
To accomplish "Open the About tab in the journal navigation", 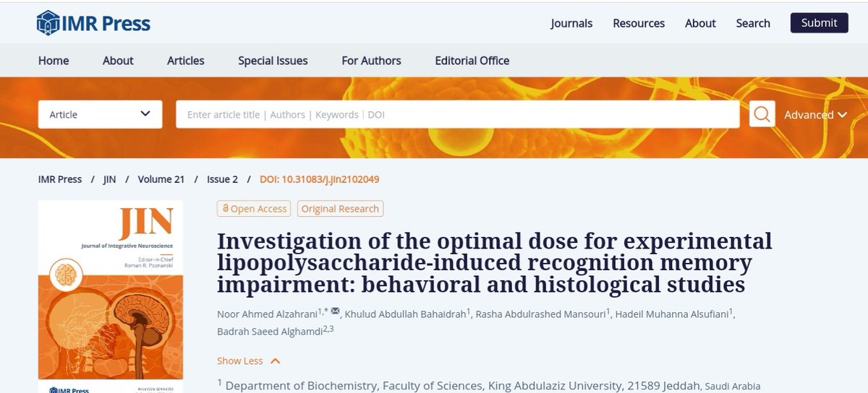I will [118, 61].
